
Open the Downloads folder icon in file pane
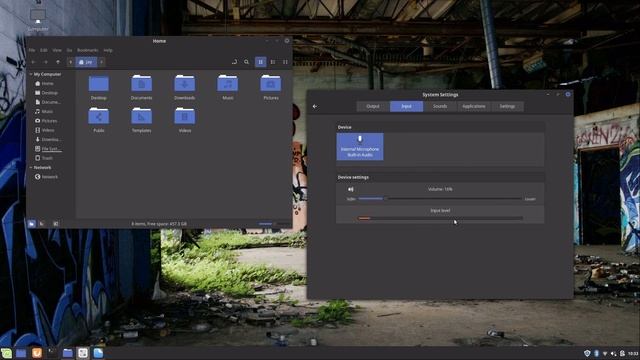point(184,84)
